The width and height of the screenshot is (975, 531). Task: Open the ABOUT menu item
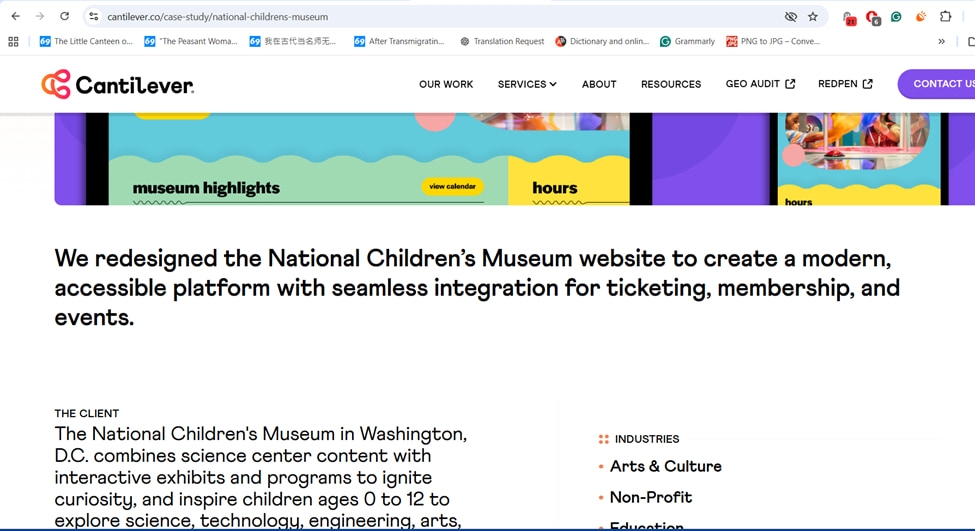tap(599, 84)
